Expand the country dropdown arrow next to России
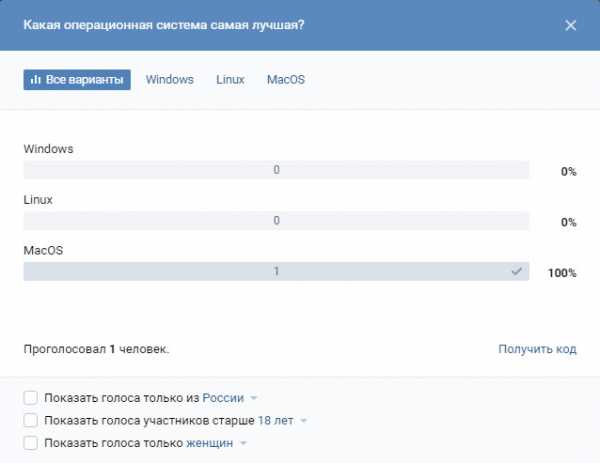600x463 pixels. [253, 398]
